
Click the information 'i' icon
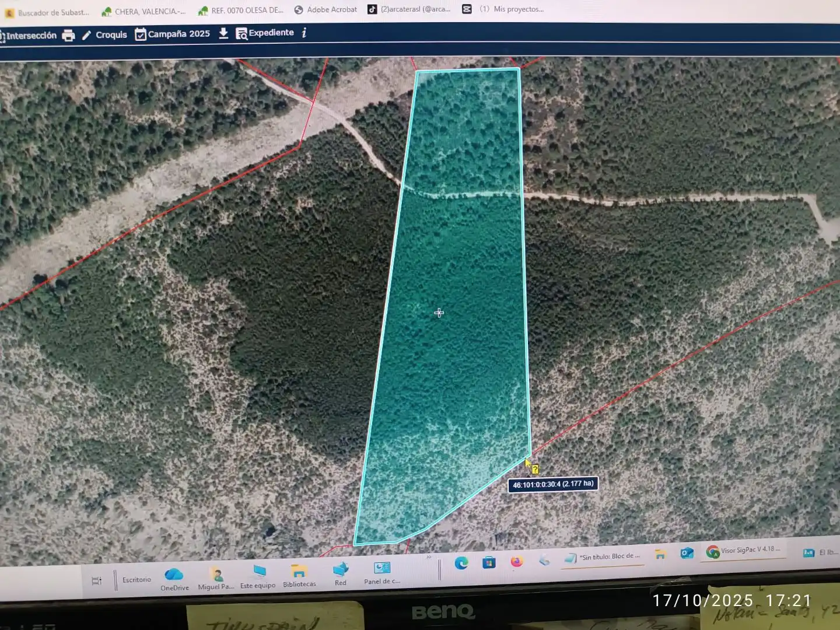(x=304, y=33)
